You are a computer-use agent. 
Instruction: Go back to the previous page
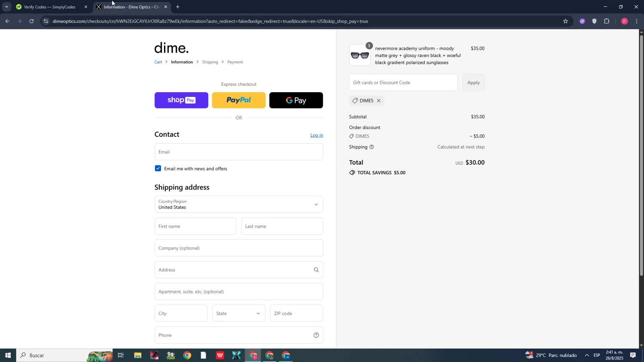[x=7, y=21]
